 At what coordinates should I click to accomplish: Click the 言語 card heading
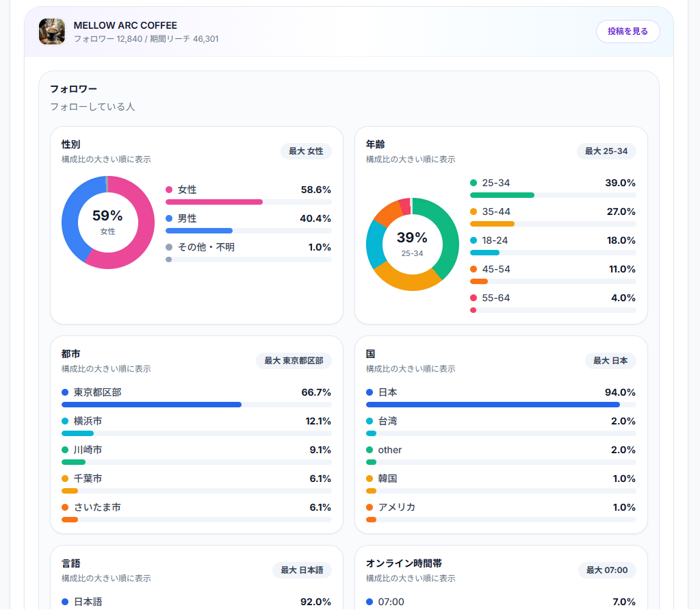click(71, 563)
